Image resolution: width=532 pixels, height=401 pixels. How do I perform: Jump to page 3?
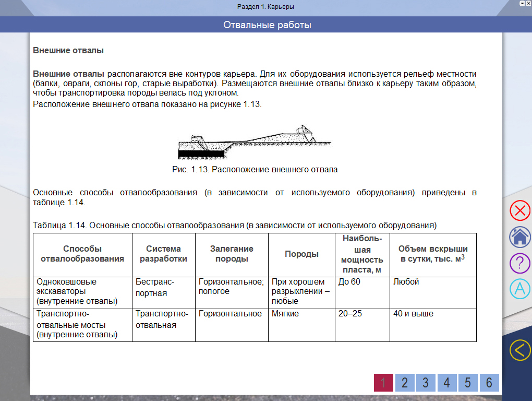click(x=426, y=383)
